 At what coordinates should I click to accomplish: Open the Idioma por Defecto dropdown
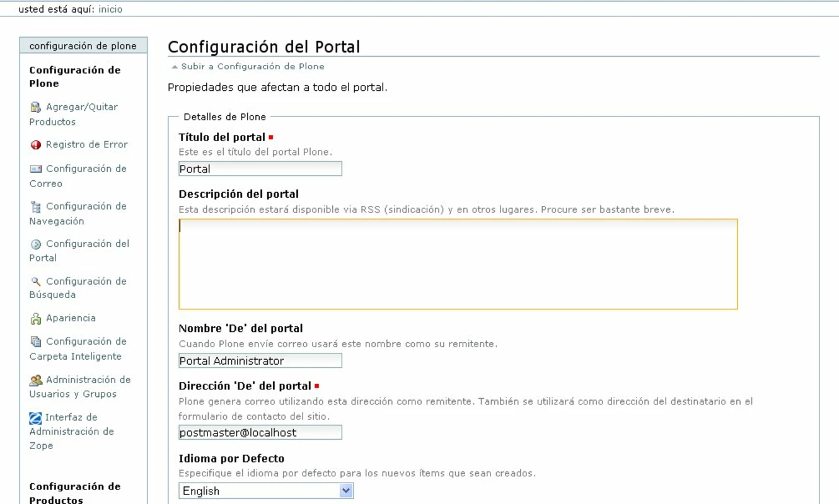(x=266, y=491)
